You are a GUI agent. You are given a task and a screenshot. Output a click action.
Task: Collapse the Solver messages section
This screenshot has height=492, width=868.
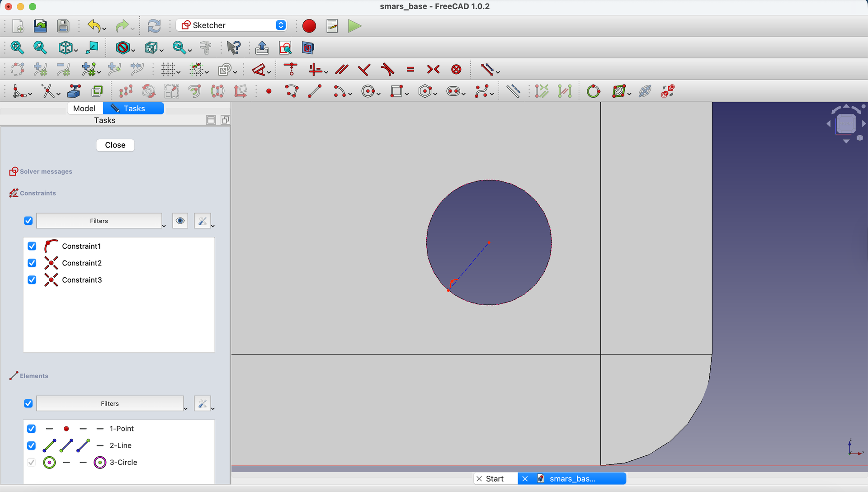click(x=46, y=171)
